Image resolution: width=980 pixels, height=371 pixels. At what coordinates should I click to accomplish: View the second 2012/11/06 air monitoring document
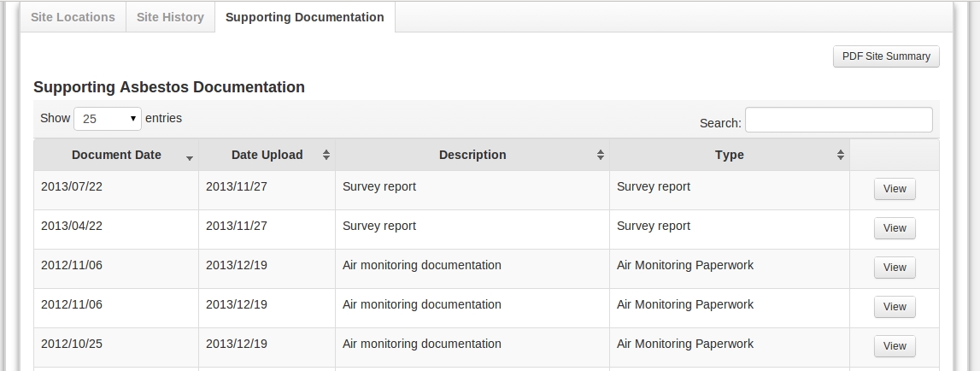pos(894,307)
